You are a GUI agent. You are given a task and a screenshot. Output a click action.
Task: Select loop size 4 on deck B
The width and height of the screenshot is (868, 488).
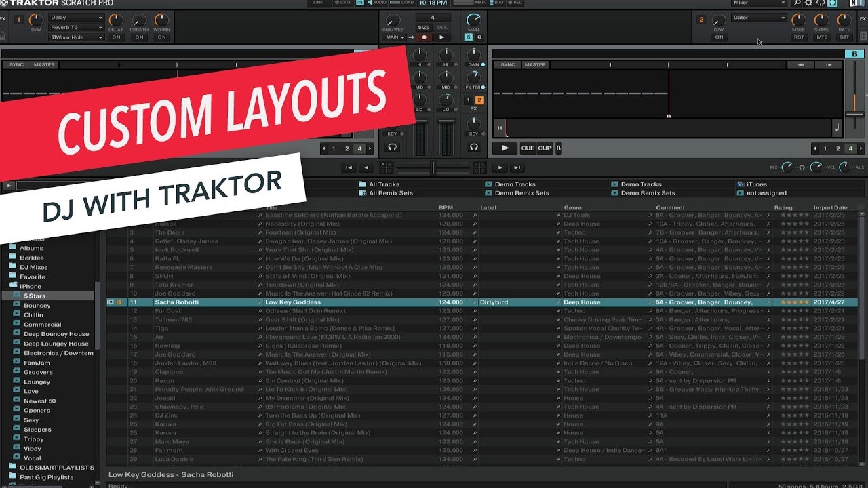[x=850, y=148]
